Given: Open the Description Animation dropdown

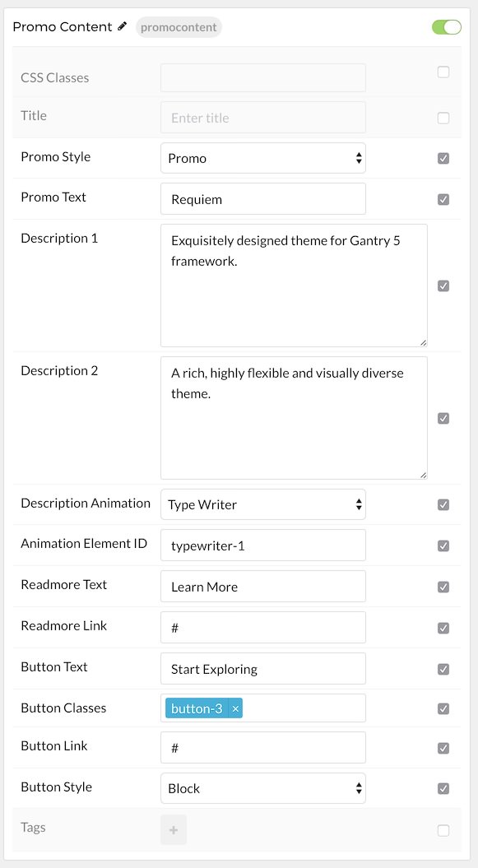Looking at the screenshot, I should pos(262,504).
